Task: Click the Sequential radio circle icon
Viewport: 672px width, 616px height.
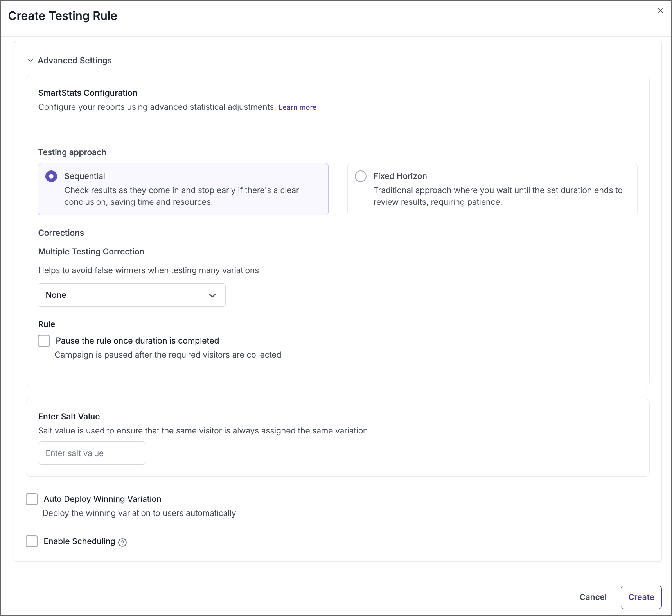Action: pyautogui.click(x=51, y=176)
